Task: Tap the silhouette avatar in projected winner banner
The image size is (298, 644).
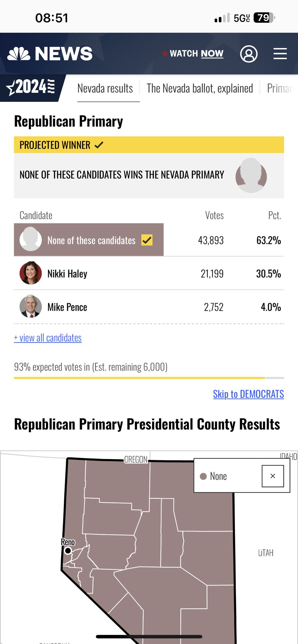Action: 251,175
